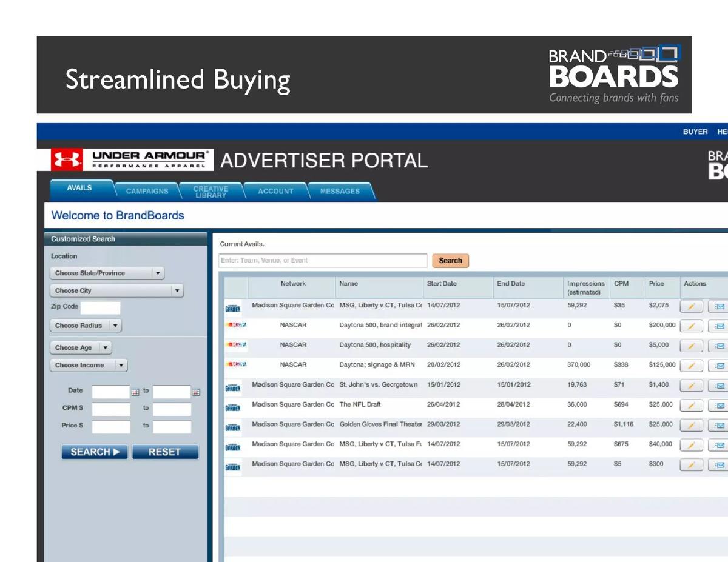This screenshot has width=728, height=562.
Task: Click the Team, Venue, or Event search box
Action: pyautogui.click(x=323, y=261)
